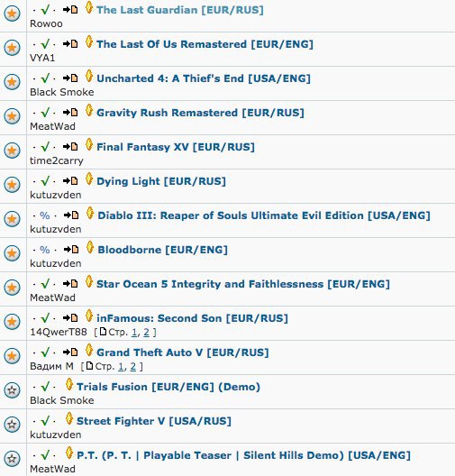This screenshot has height=476, width=455.
Task: Open Street Fighter V [USA/RUS] topic
Action: click(154, 422)
